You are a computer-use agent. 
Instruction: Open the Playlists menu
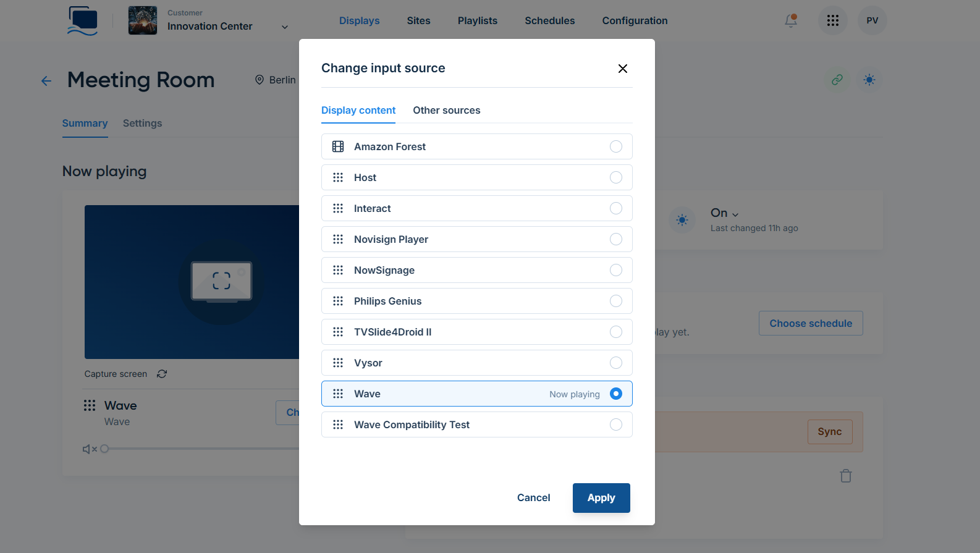(478, 20)
